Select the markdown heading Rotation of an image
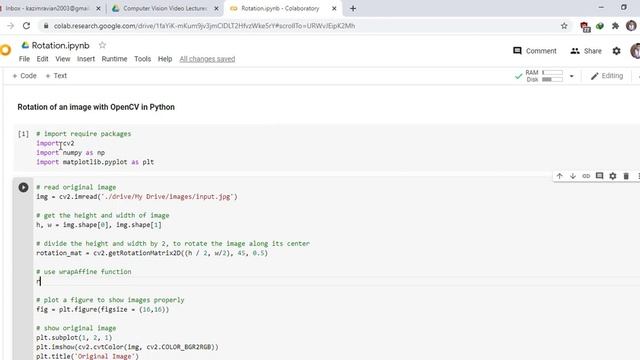Viewport: 640px width, 360px height. 96,107
